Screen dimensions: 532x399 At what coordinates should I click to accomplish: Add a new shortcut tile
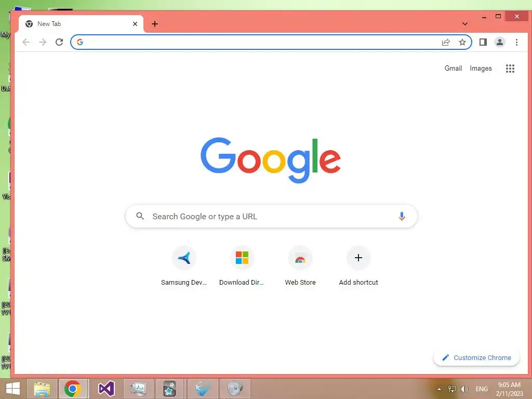pyautogui.click(x=358, y=265)
